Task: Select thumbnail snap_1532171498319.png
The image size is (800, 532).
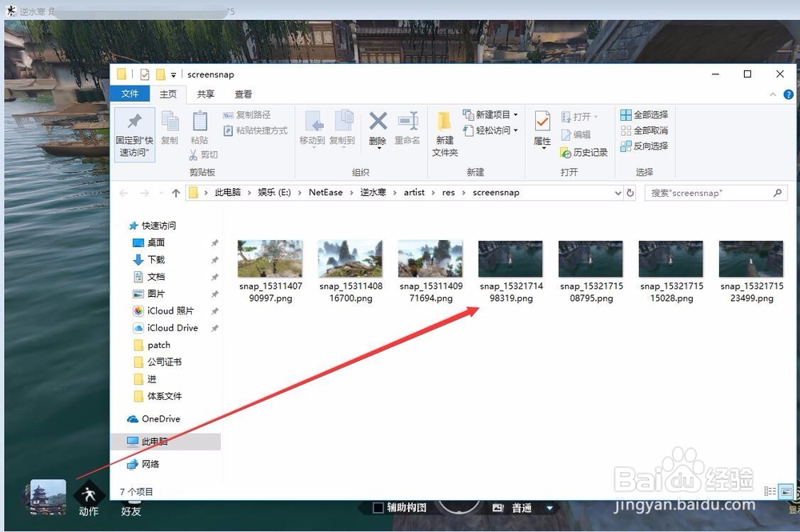Action: [x=510, y=258]
